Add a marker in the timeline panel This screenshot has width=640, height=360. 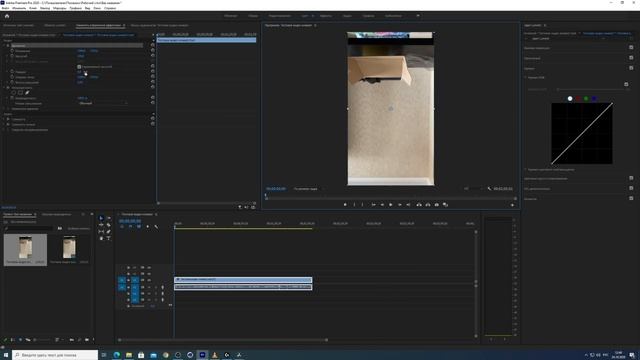(x=148, y=227)
